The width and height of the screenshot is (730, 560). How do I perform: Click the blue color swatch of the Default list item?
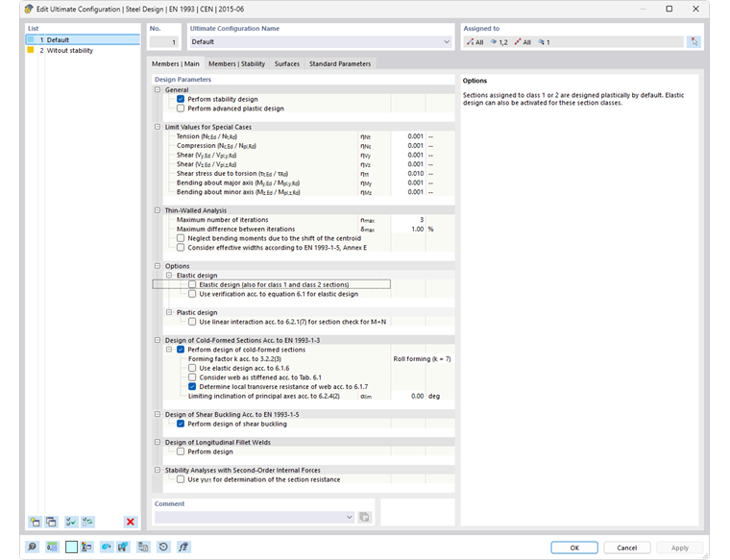(31, 39)
